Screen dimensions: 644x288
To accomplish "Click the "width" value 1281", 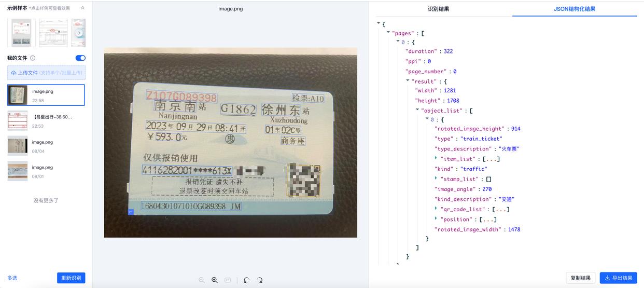I will click(450, 90).
